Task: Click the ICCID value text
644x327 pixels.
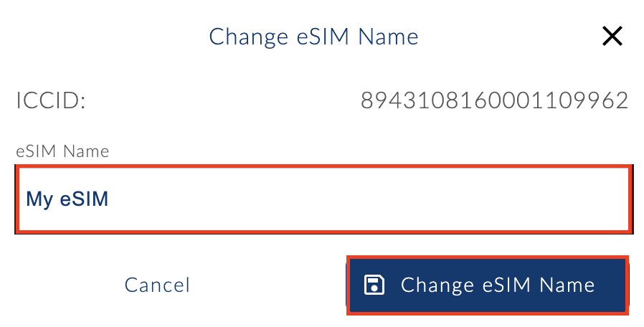Action: click(x=494, y=101)
